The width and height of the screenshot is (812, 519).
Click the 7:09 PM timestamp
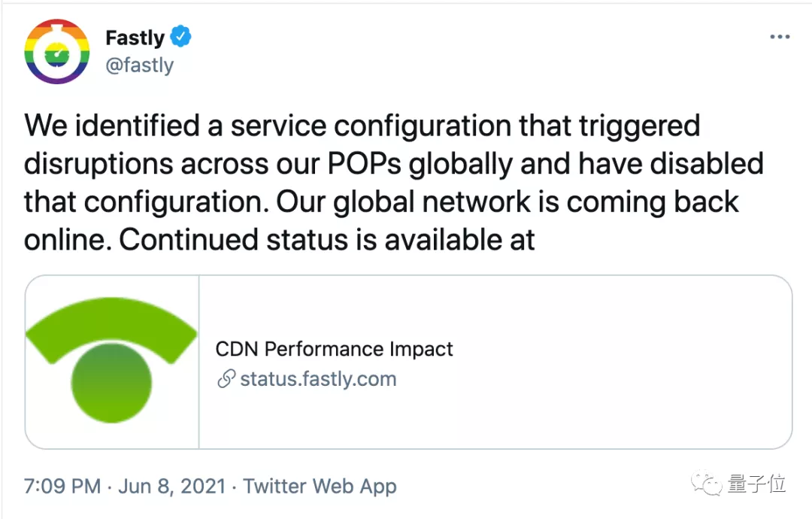(x=62, y=487)
